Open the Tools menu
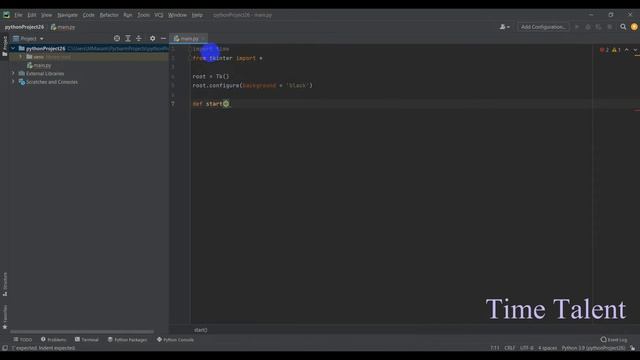640x360 pixels. coord(143,15)
